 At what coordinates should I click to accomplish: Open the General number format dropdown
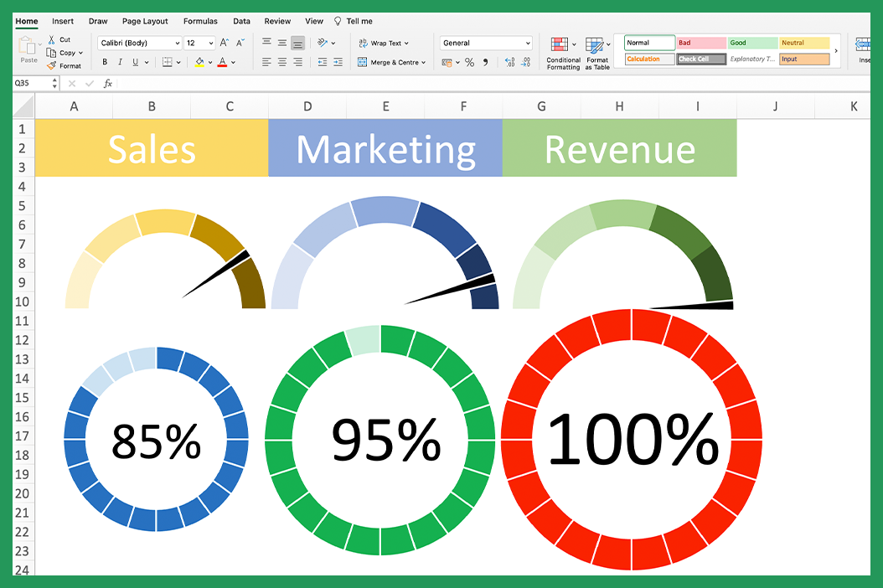tap(526, 43)
